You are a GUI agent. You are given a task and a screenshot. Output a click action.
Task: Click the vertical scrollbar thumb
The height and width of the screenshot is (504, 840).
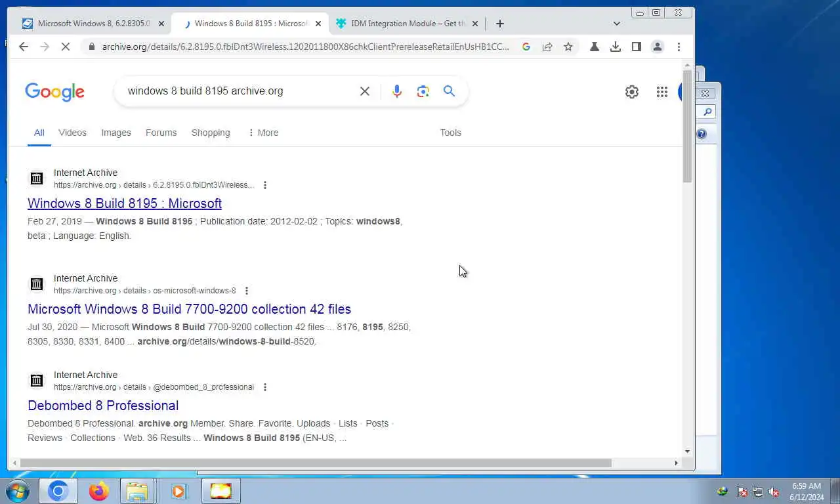click(687, 126)
